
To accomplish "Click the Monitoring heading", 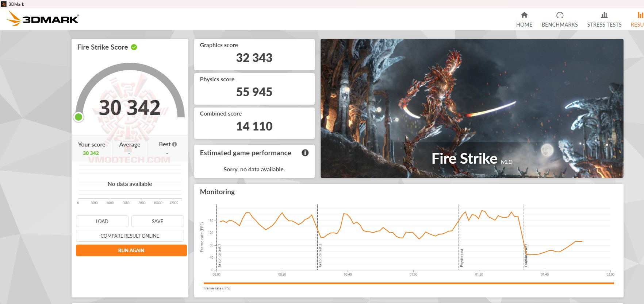I will coord(217,192).
